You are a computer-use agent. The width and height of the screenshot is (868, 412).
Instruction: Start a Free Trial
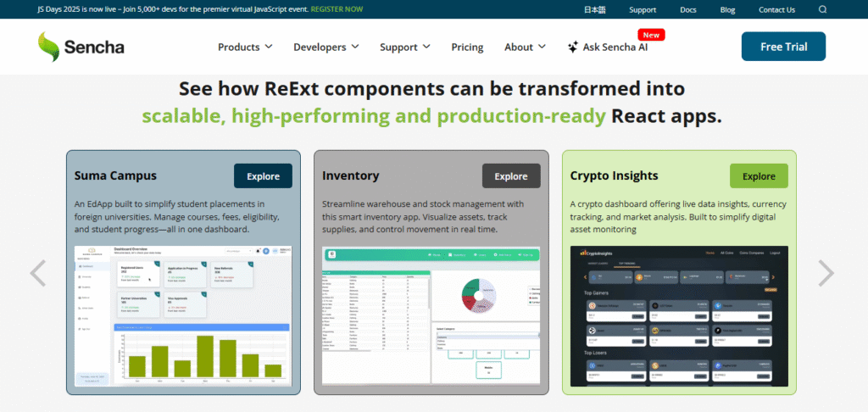tap(783, 47)
